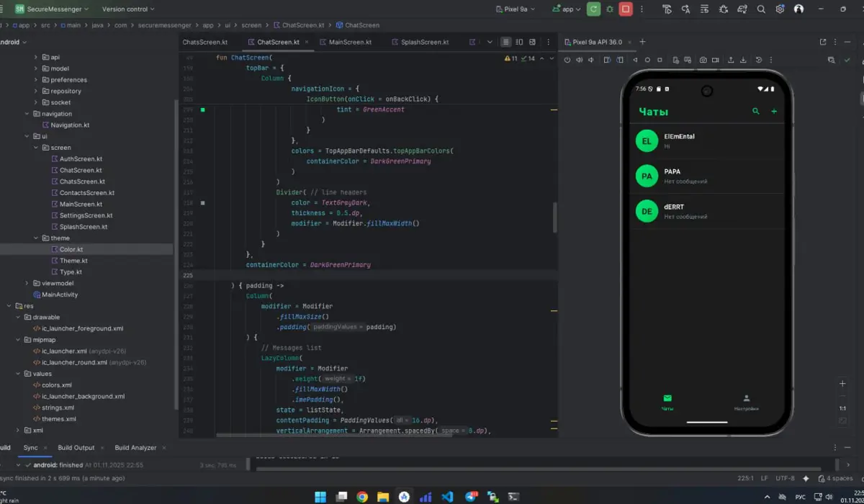Viewport: 864px width, 504px height.
Task: Open Search Everywhere magnifier in the main toolbar
Action: click(x=761, y=9)
